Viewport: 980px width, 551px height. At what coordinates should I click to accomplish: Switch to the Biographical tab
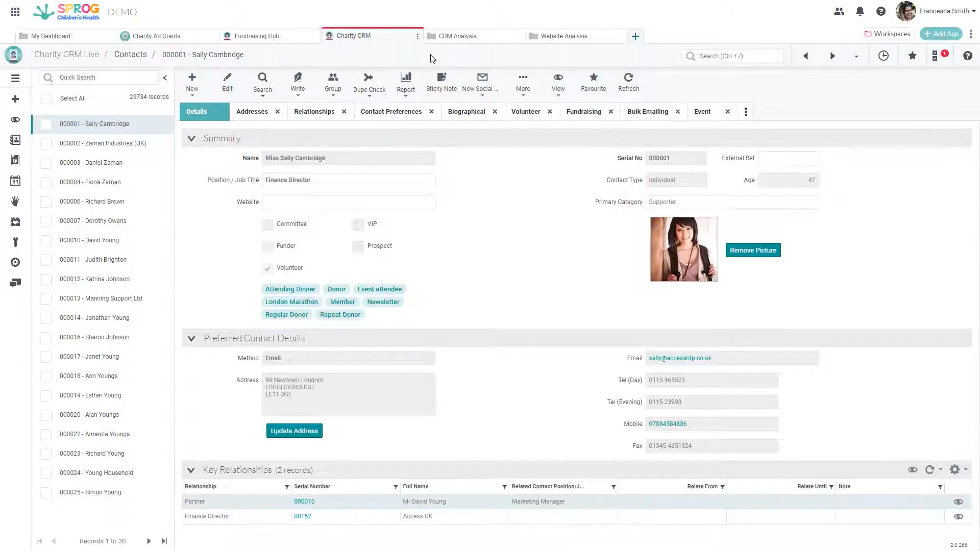pyautogui.click(x=466, y=111)
